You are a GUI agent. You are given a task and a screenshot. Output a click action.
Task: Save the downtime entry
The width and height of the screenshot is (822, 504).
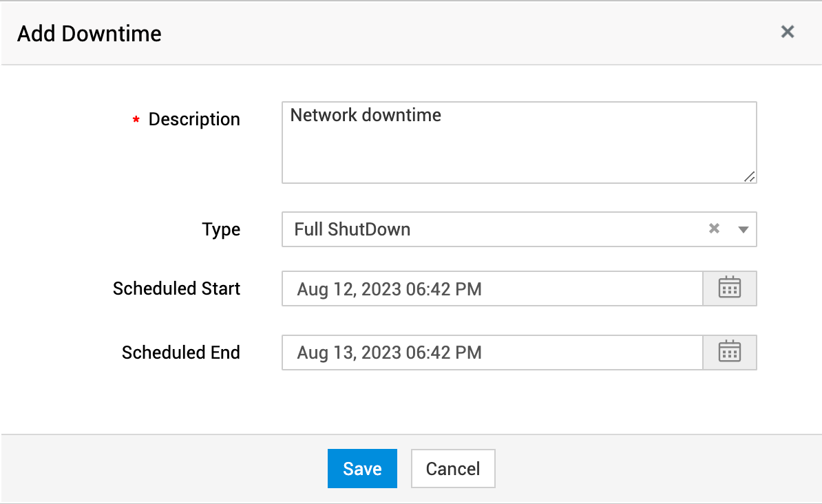pyautogui.click(x=362, y=469)
